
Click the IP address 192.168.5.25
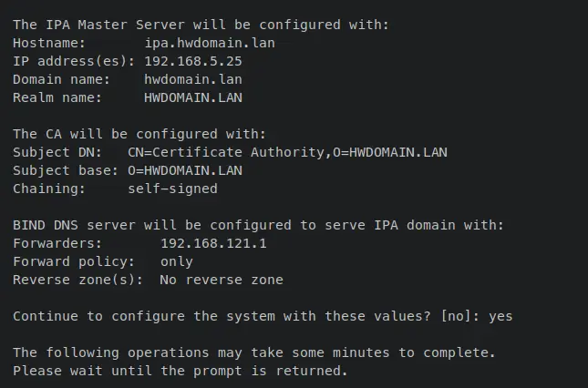pyautogui.click(x=193, y=60)
